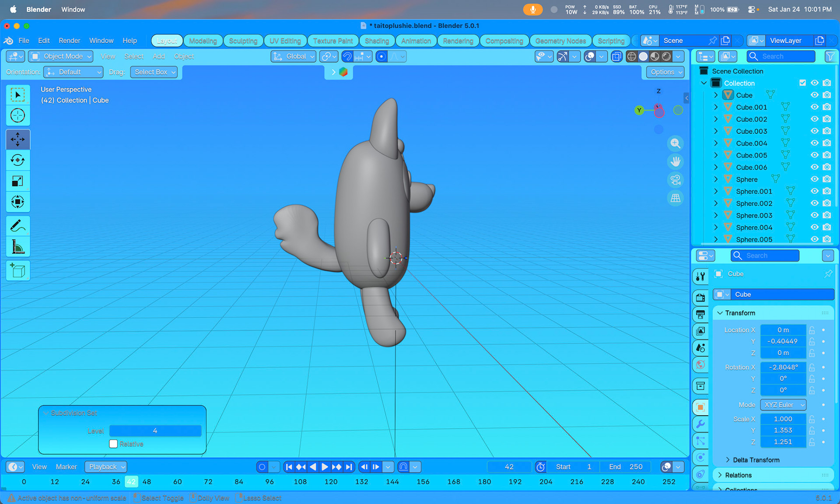Select the Scale tool
This screenshot has width=840, height=504.
click(x=17, y=181)
